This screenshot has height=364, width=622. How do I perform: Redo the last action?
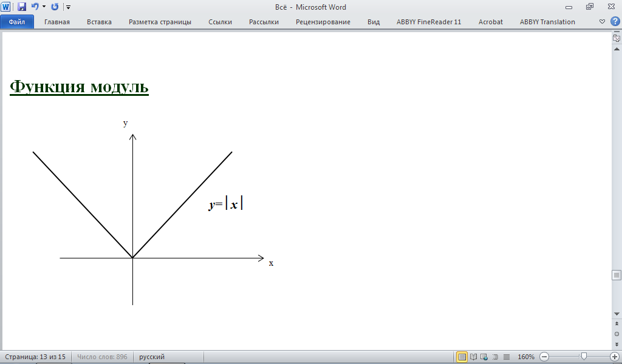click(55, 7)
